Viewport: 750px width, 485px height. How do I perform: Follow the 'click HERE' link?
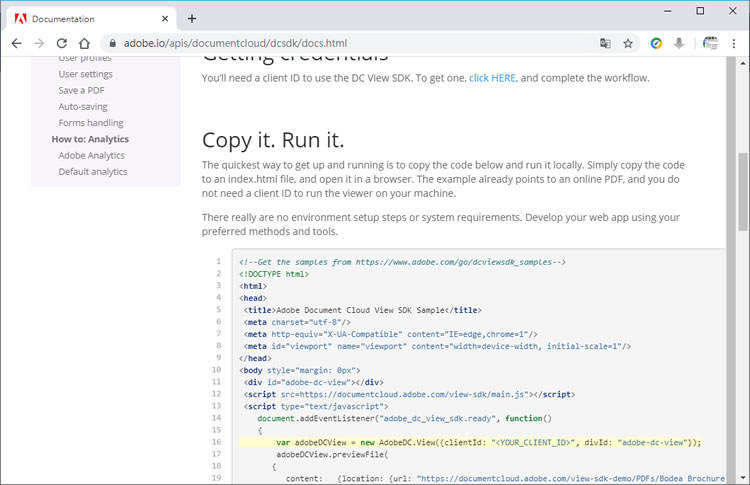tap(492, 78)
